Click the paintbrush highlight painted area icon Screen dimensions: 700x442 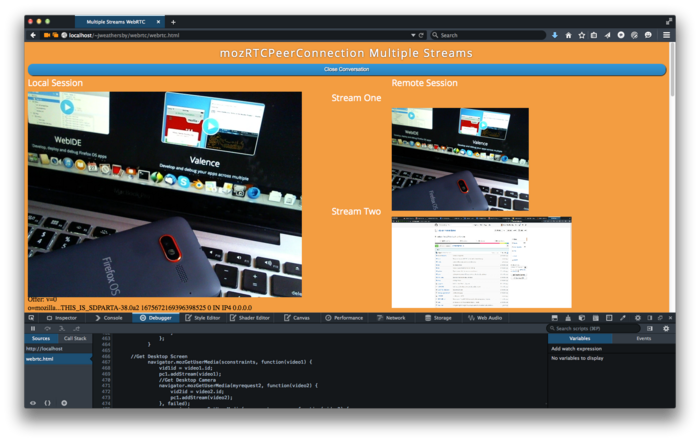pyautogui.click(x=568, y=318)
